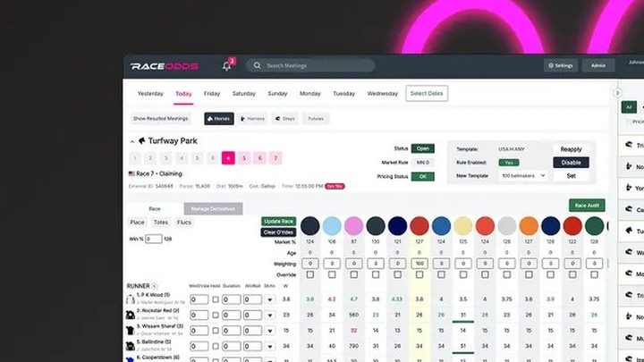Click the US flag next to Race 7

(x=131, y=173)
